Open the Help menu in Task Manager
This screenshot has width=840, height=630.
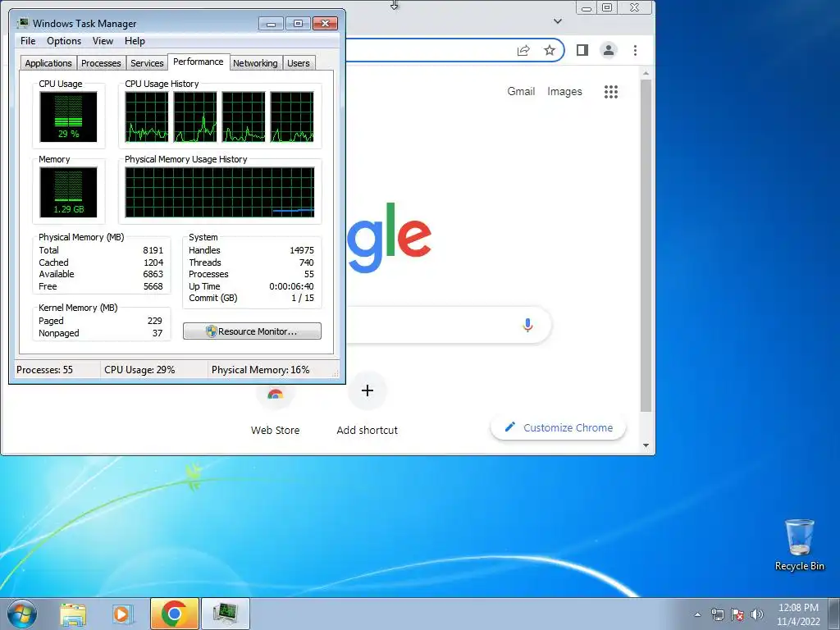[x=135, y=41]
